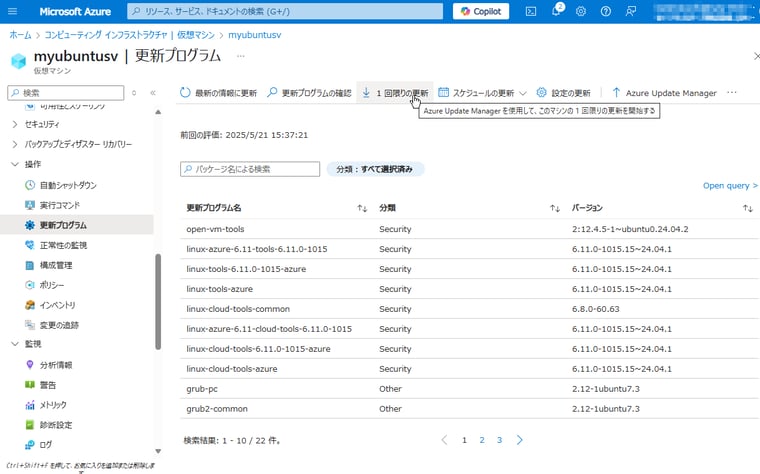760x474 pixels.
Task: Go to ホーム breadcrumb
Action: [20, 35]
